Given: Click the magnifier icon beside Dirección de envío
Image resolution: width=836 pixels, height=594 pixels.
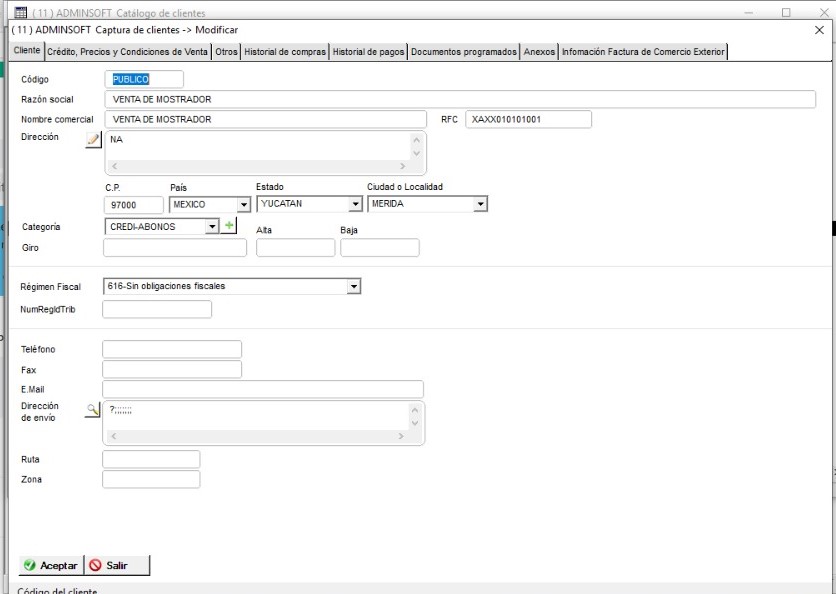Looking at the screenshot, I should click(92, 409).
